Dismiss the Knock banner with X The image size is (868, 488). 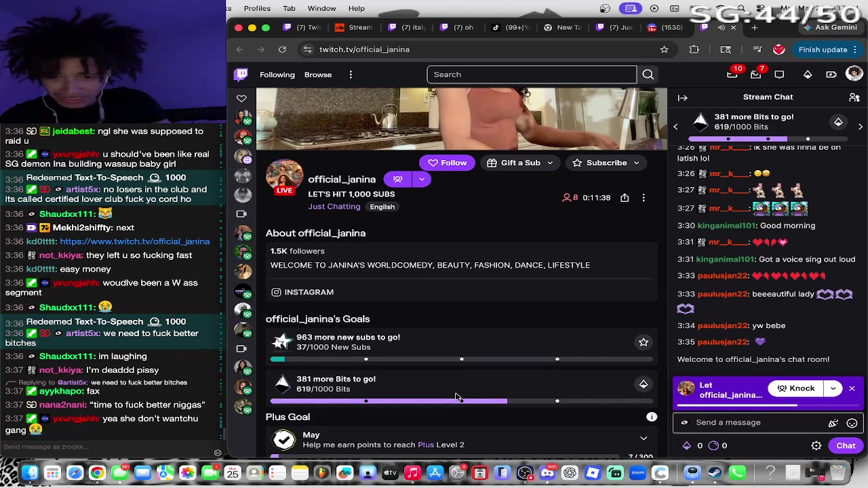[x=852, y=389]
